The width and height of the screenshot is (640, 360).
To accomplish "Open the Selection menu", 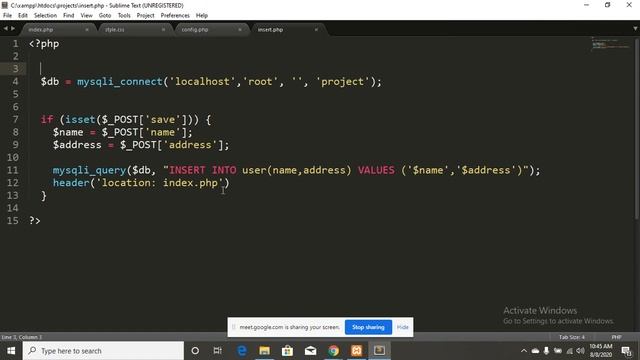I will coord(45,16).
